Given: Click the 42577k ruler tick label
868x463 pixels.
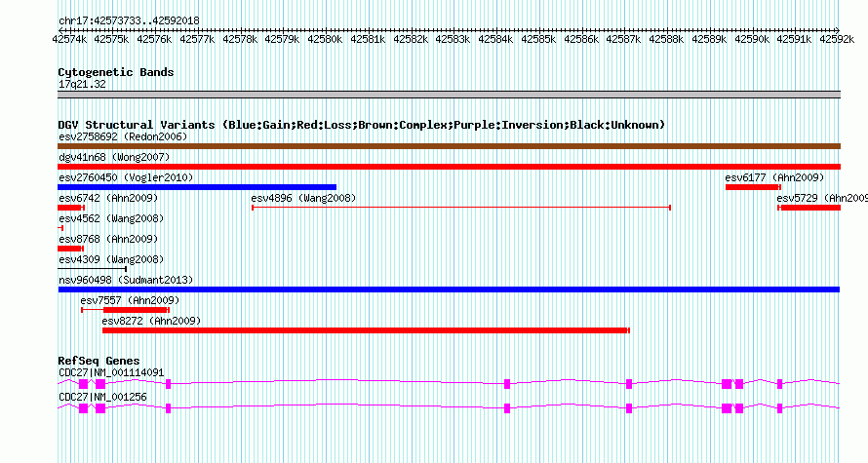Looking at the screenshot, I should [197, 39].
